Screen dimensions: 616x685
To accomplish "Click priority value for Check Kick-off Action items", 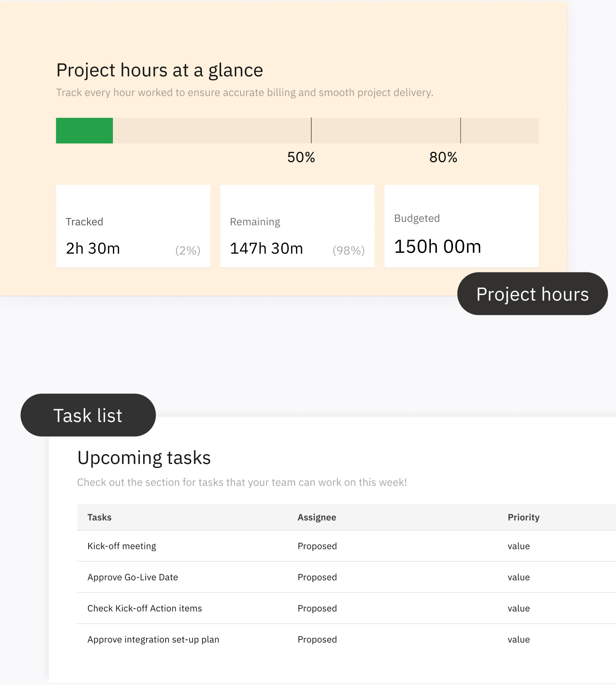I will point(519,608).
